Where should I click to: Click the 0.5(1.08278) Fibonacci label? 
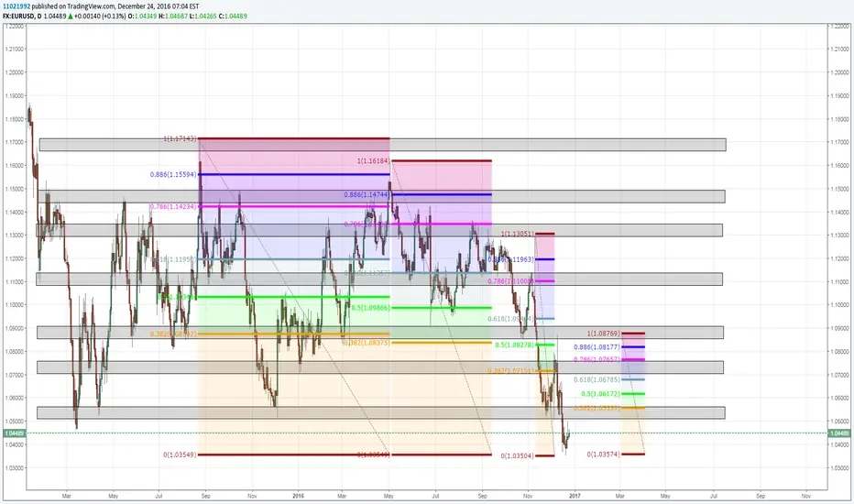click(x=515, y=345)
